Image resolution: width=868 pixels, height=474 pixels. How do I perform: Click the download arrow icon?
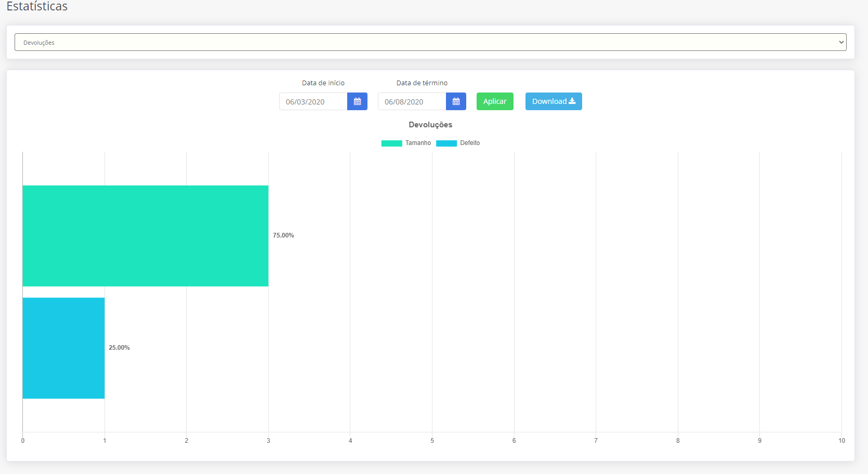(572, 101)
